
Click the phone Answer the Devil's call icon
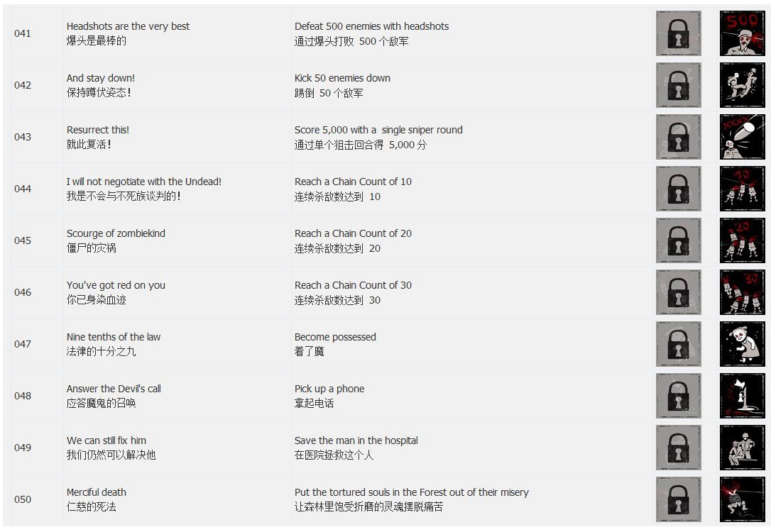(743, 396)
